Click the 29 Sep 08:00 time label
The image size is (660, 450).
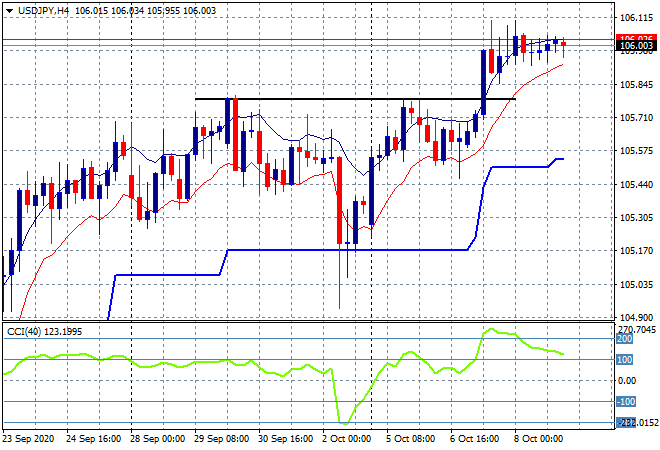point(221,439)
